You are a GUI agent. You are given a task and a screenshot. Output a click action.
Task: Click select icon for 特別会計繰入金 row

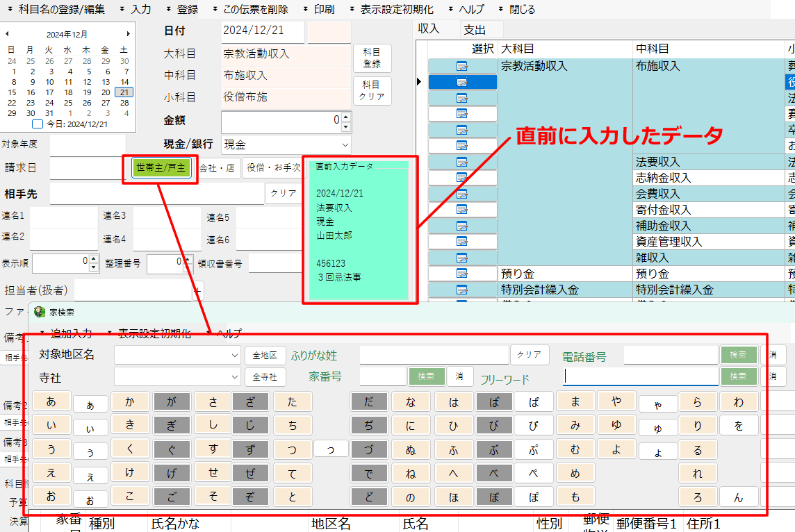(x=462, y=290)
